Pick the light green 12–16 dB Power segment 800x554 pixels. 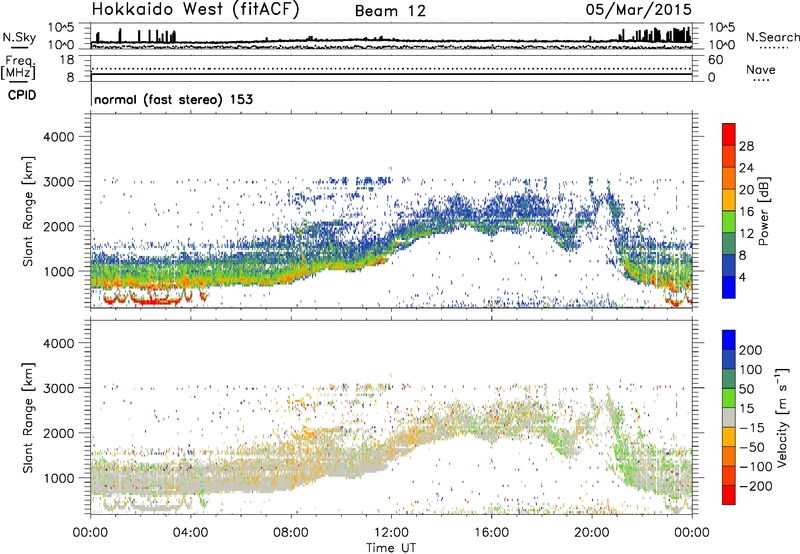[729, 221]
